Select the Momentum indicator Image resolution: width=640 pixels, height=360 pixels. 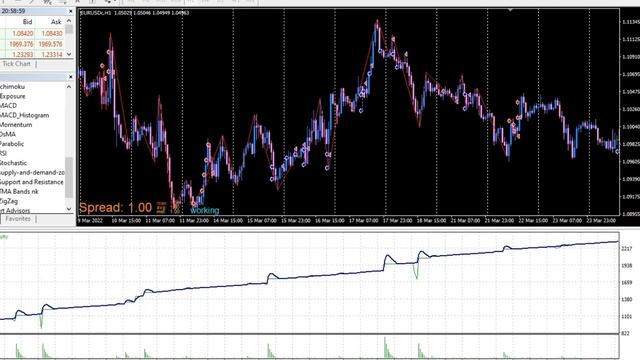pyautogui.click(x=16, y=124)
